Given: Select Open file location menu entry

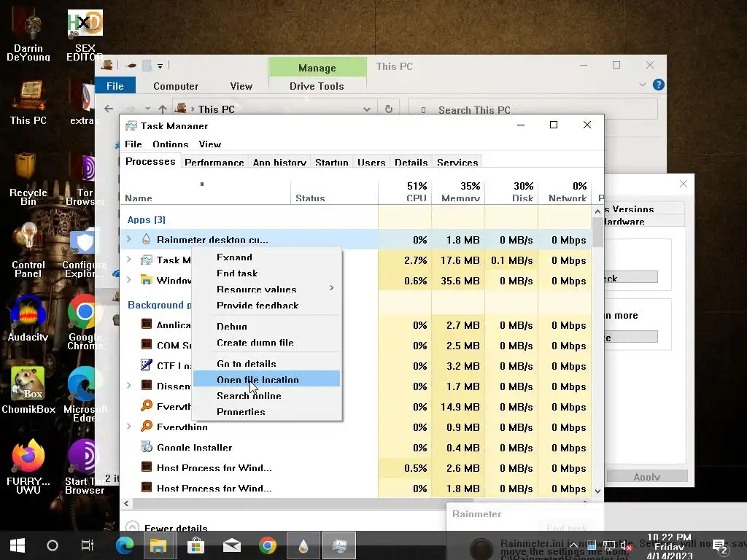Looking at the screenshot, I should (267, 379).
